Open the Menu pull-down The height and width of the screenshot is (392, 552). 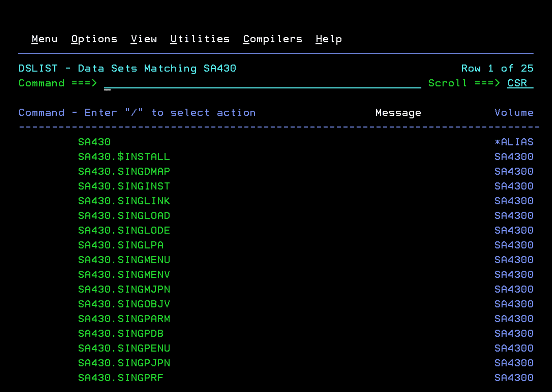coord(44,39)
